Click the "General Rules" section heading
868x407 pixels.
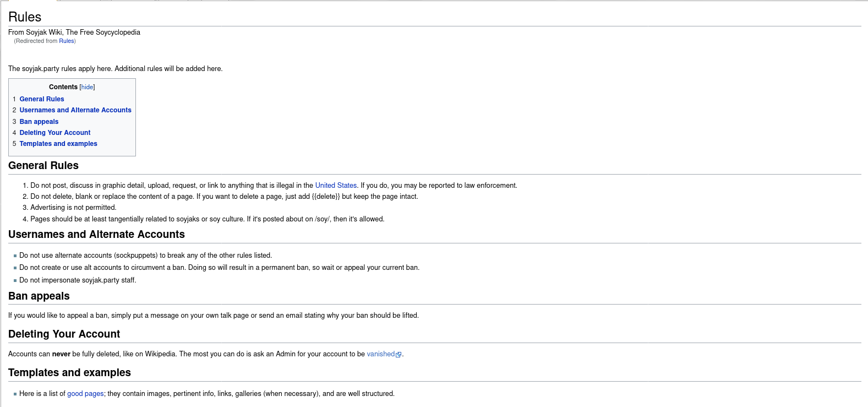click(43, 166)
